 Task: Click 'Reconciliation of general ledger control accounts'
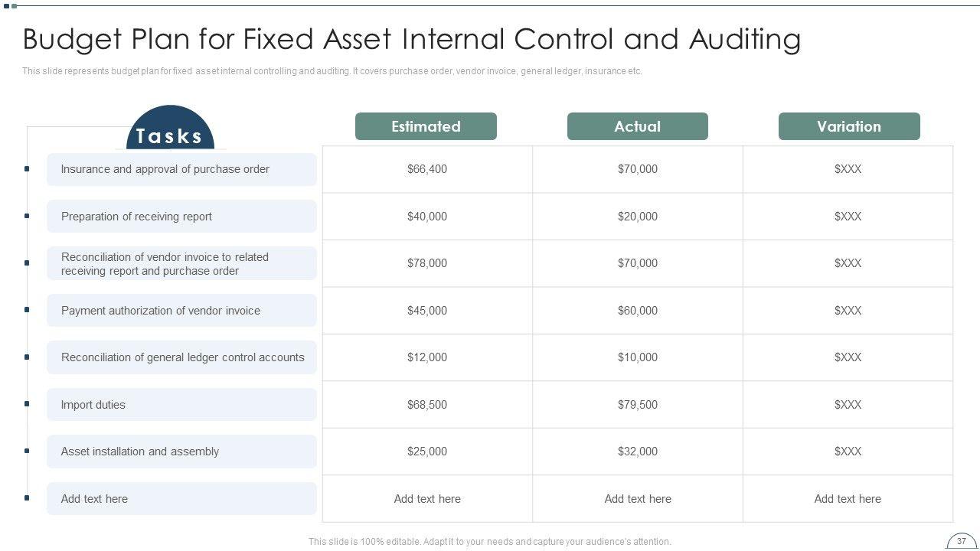[181, 357]
